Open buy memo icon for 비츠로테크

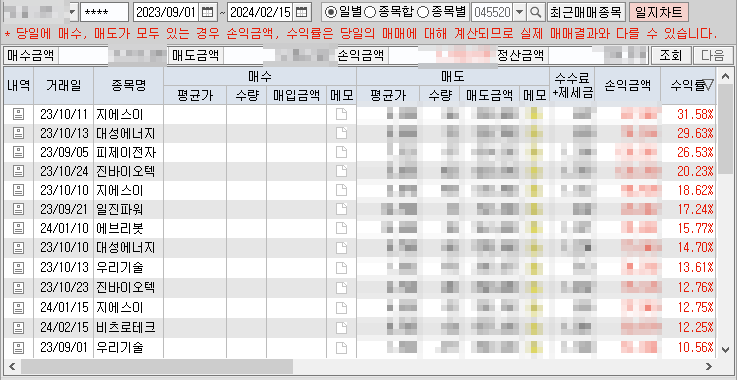point(341,327)
